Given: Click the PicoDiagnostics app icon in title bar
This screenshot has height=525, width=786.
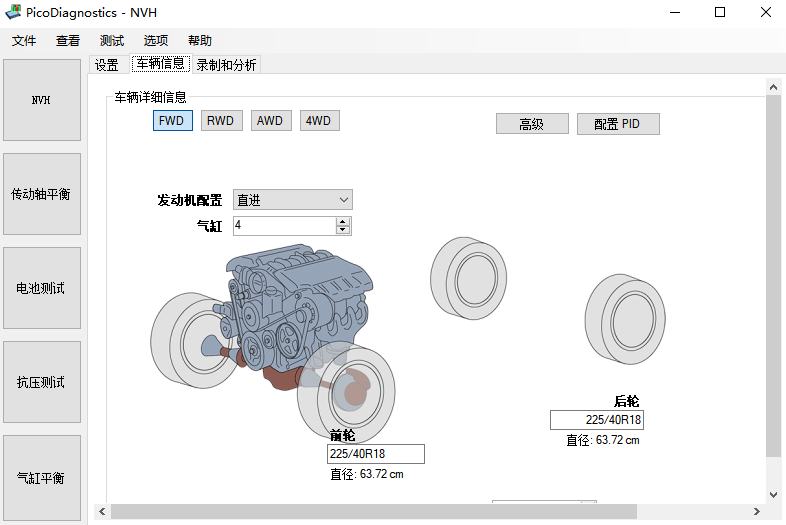Looking at the screenshot, I should 13,12.
